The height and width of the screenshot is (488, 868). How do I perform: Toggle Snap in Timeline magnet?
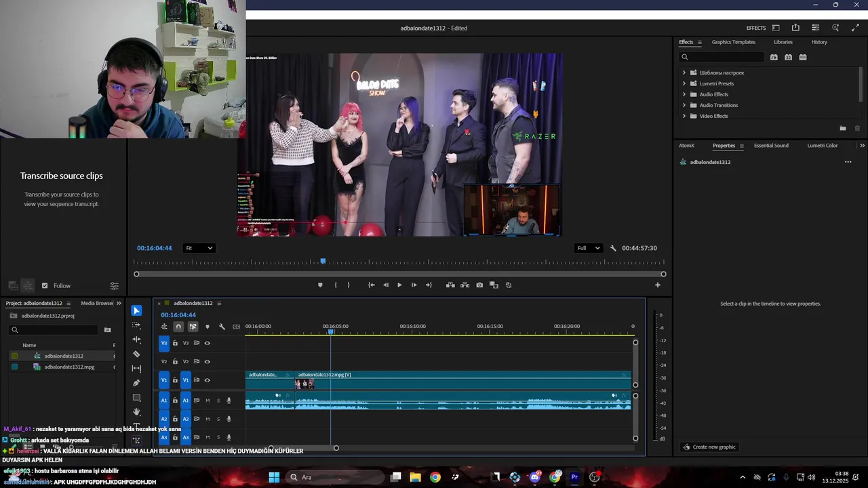(178, 327)
